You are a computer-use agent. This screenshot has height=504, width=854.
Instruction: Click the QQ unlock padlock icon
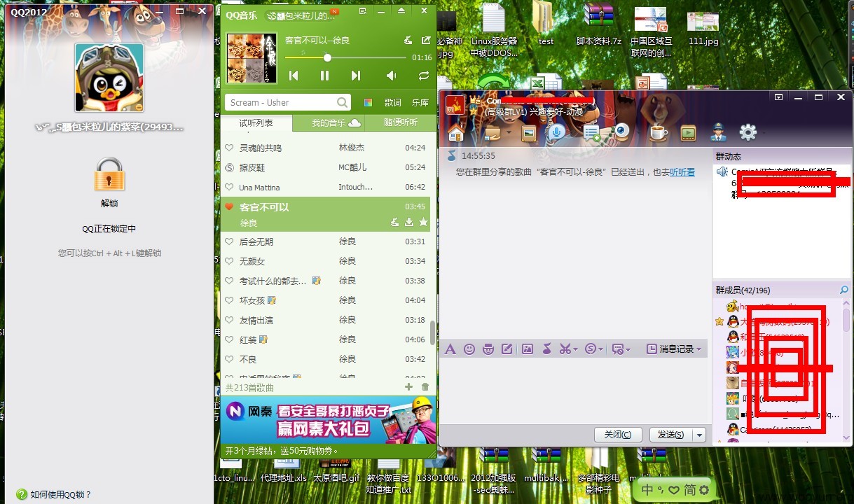[109, 174]
